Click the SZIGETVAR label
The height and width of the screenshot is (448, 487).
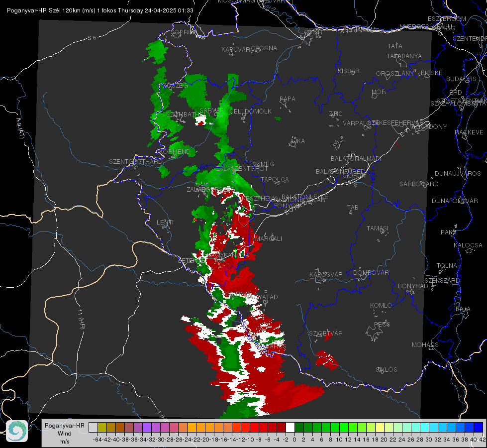coord(326,334)
